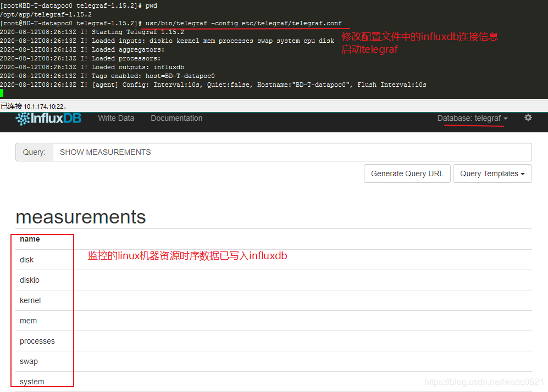
Task: Click the terminal pwd command line
Action: [x=79, y=5]
